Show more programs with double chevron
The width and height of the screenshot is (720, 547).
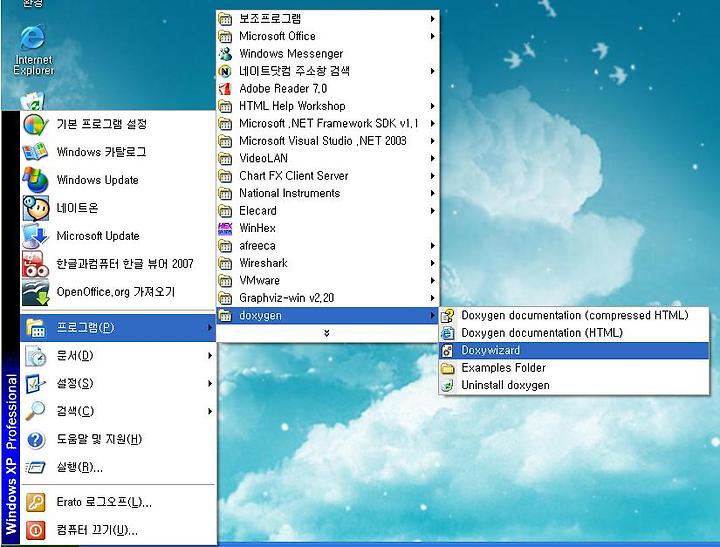tap(326, 333)
